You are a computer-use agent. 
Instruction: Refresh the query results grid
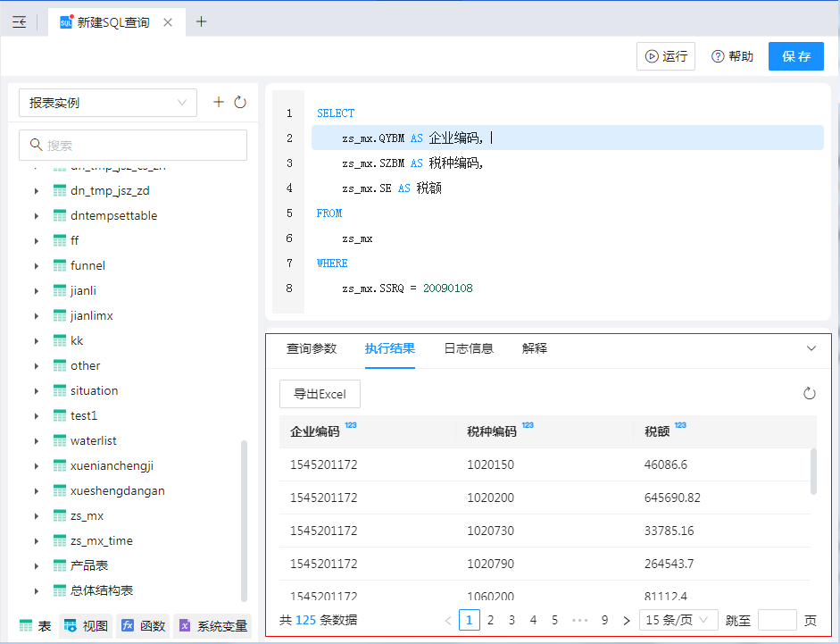810,394
